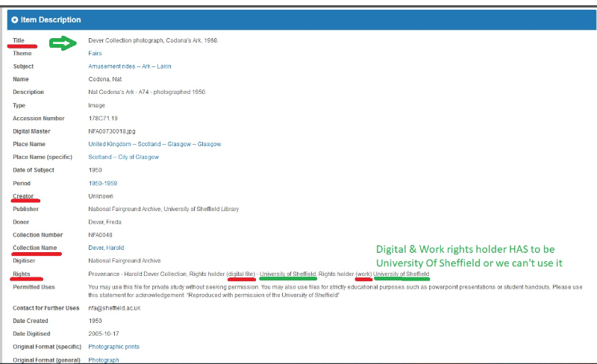Click the Contact for Further Uses label
Viewport: 597px width, 364px height.
click(46, 308)
